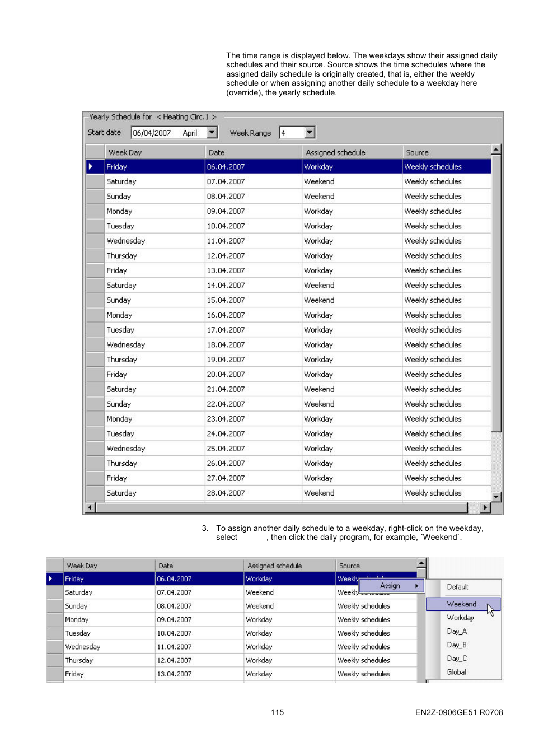Click date cell 15.04.2007

point(254,300)
